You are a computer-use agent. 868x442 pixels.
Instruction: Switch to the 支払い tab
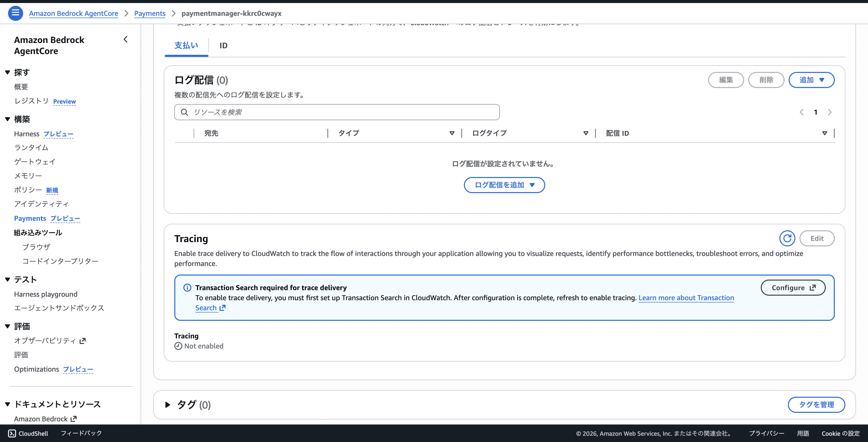(186, 46)
